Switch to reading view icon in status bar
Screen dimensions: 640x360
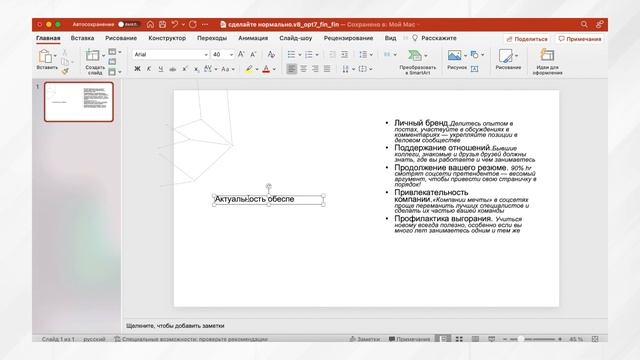pos(476,339)
